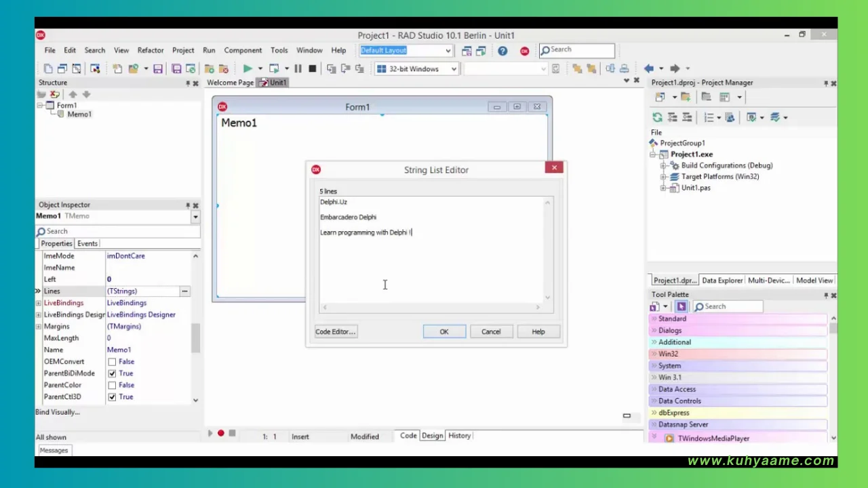Click the Save desktop layout icon
This screenshot has height=488, width=868.
tap(467, 51)
